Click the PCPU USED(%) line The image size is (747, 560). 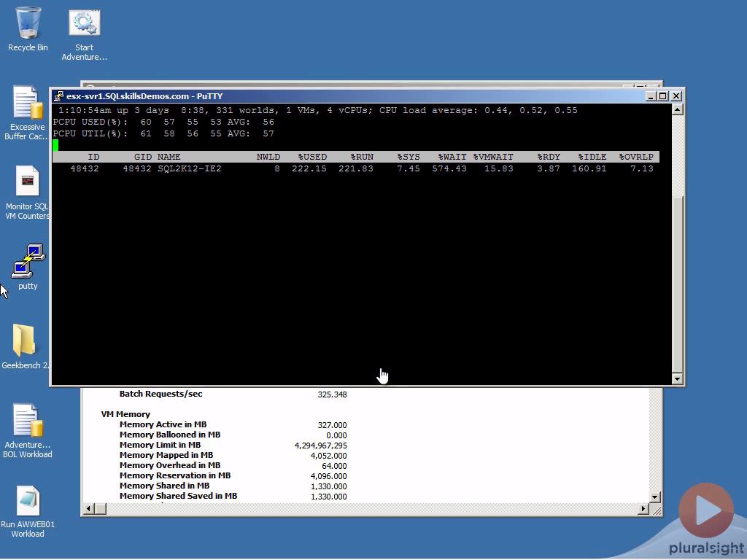coord(163,122)
